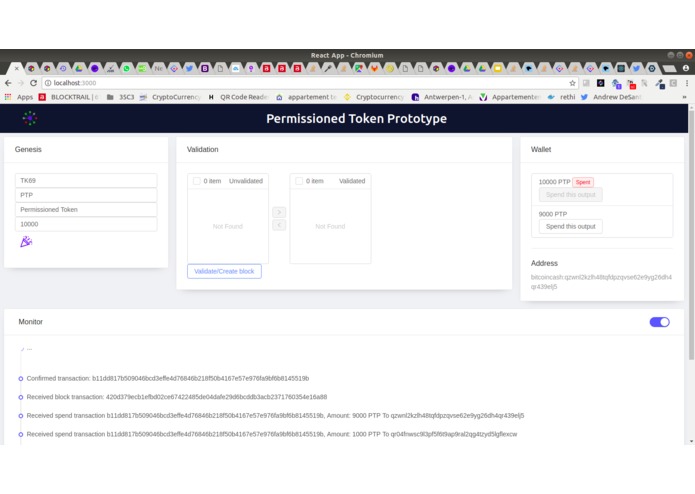The image size is (695, 494).
Task: Click the Wallet panel title
Action: coord(541,149)
